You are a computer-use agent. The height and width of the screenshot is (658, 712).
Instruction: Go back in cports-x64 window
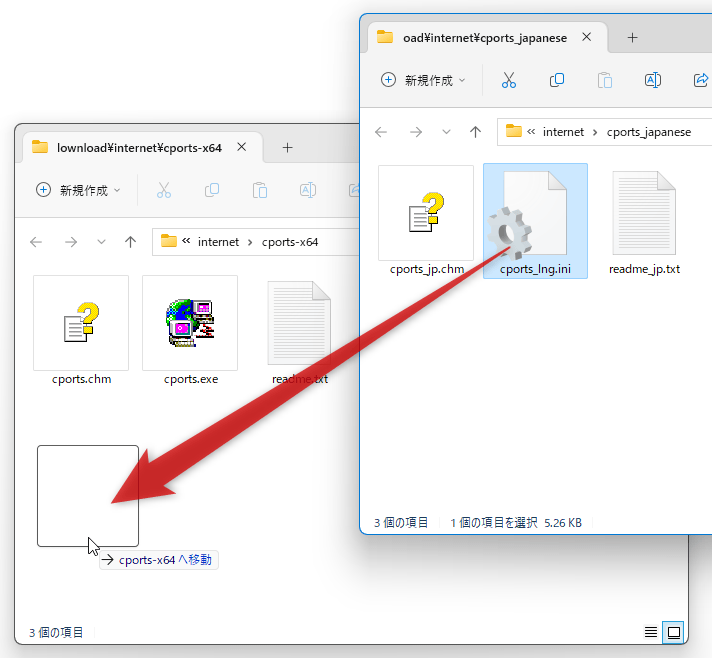point(36,242)
